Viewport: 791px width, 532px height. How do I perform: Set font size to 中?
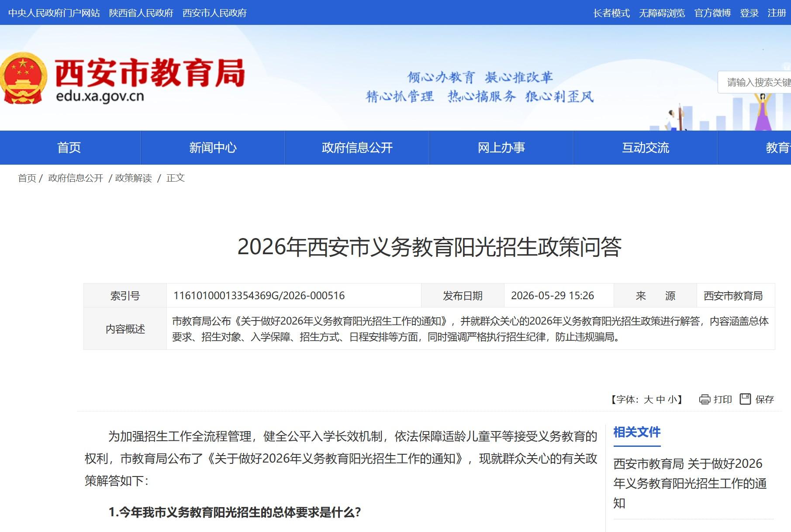(660, 399)
